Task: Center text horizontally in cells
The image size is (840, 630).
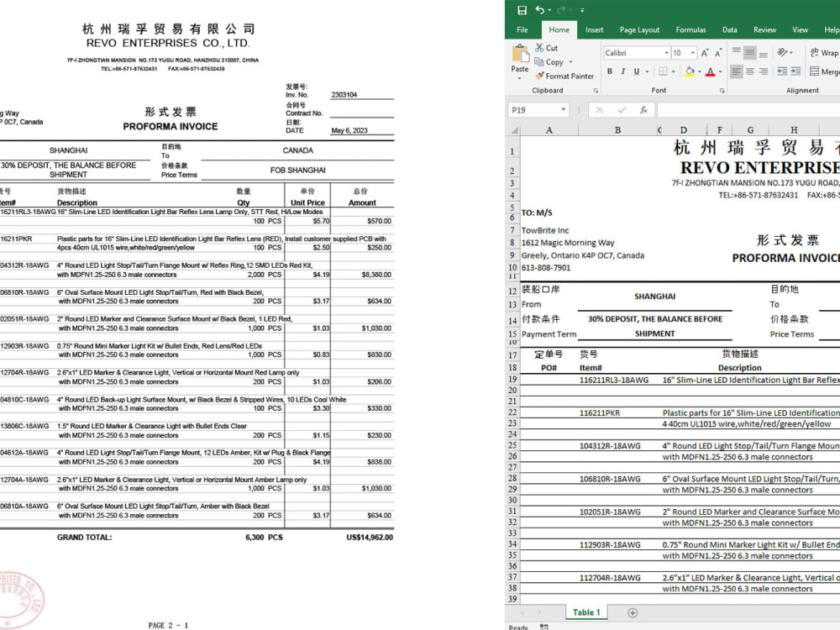Action: pyautogui.click(x=750, y=71)
